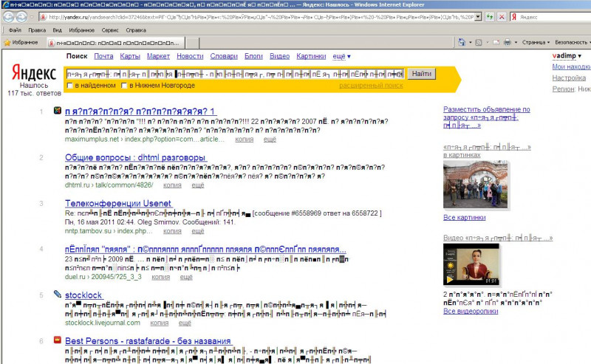Open the address bar history dropdown

pos(478,17)
